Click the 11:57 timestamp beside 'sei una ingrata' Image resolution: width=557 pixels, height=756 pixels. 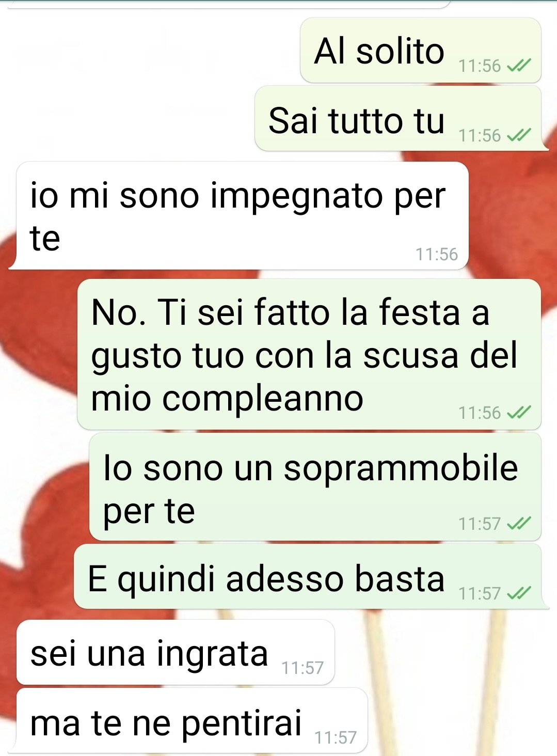303,668
